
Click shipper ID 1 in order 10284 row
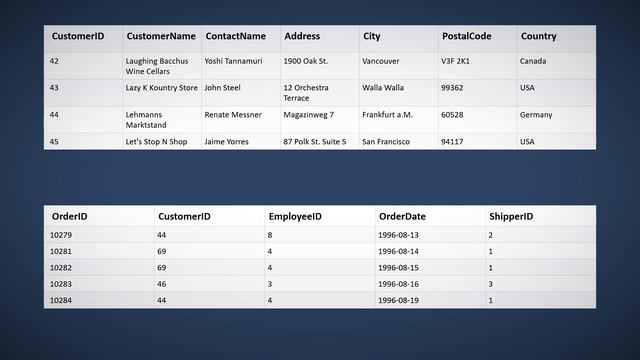(x=491, y=300)
